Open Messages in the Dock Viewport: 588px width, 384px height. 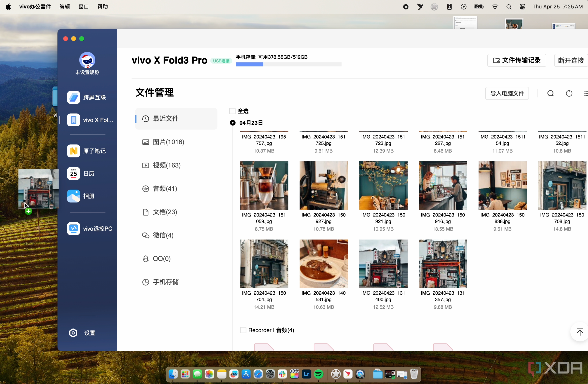pyautogui.click(x=197, y=374)
